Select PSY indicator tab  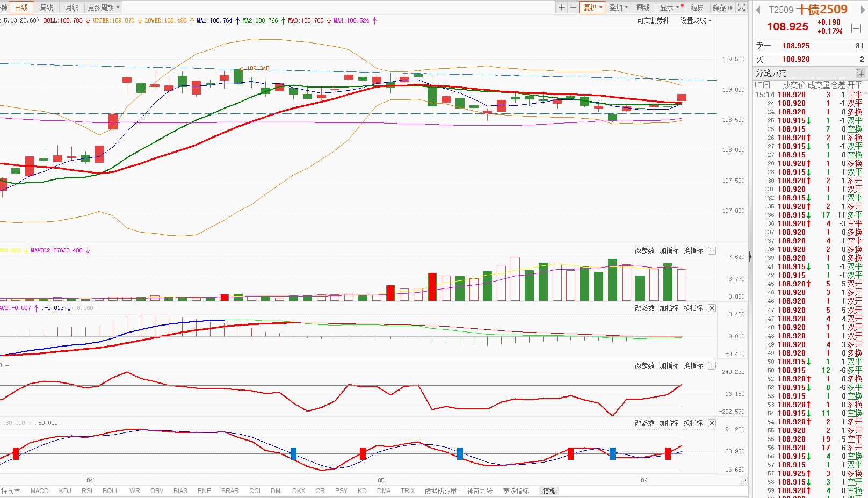point(341,491)
